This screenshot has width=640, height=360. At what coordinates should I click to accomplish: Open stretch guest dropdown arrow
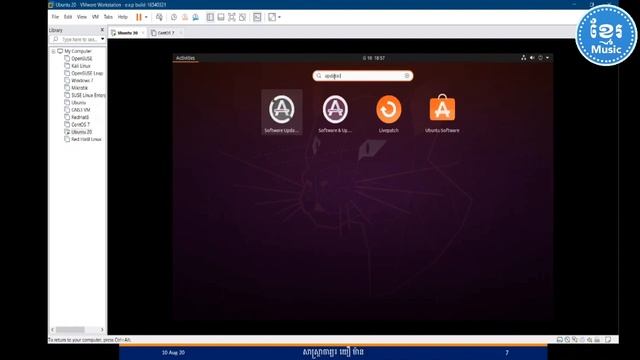(279, 17)
